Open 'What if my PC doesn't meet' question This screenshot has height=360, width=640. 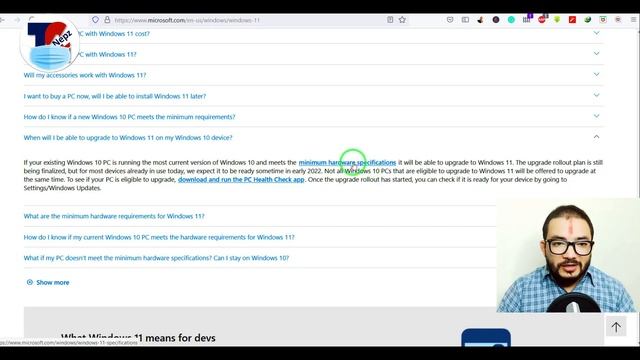point(156,258)
